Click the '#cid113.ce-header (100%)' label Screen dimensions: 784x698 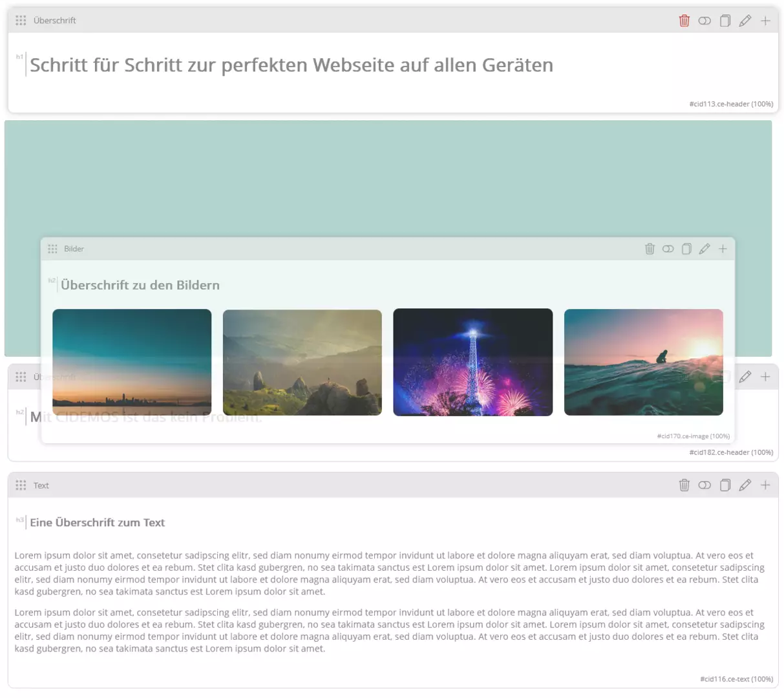tap(731, 104)
